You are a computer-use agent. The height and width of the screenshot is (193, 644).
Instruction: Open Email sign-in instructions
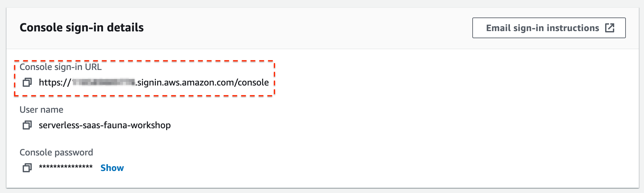[549, 28]
